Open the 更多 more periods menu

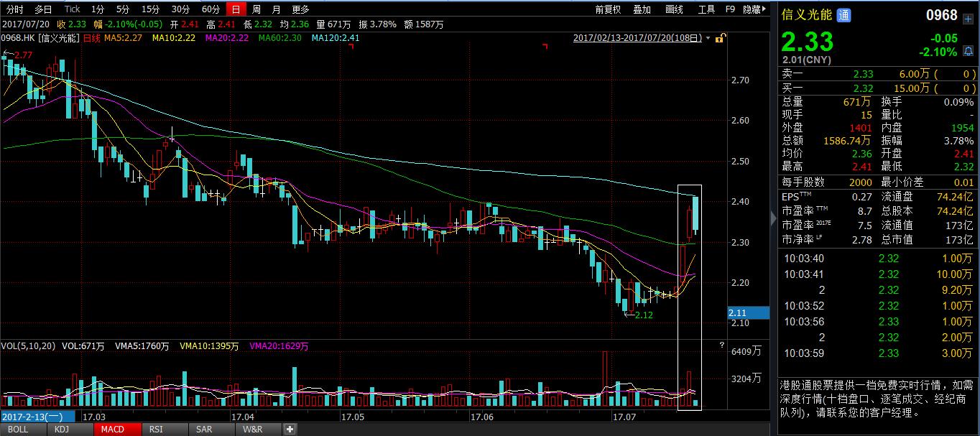pos(300,9)
